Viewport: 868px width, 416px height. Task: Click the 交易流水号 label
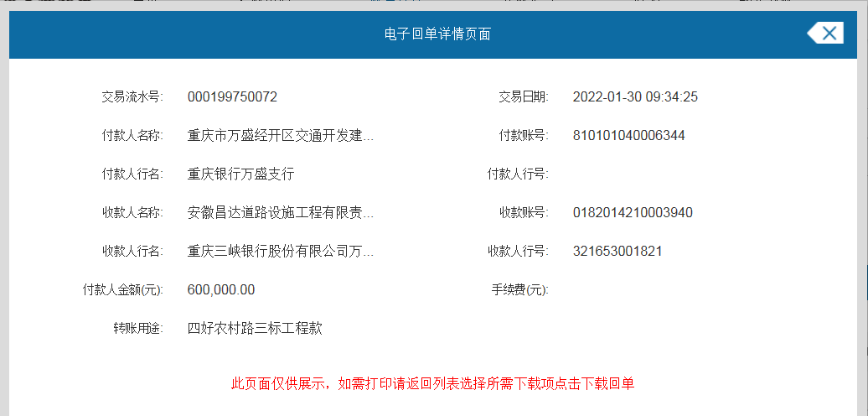click(132, 97)
